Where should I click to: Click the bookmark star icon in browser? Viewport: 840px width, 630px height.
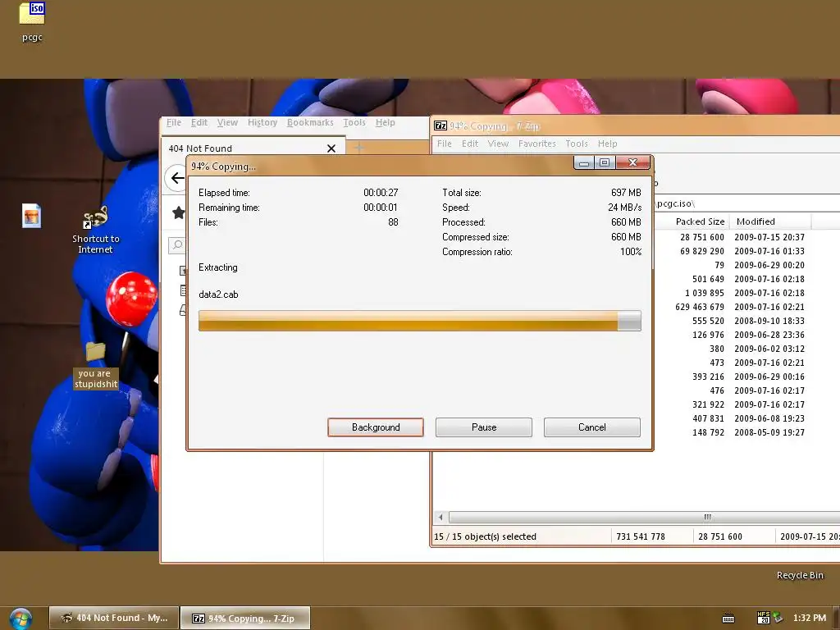pyautogui.click(x=178, y=213)
